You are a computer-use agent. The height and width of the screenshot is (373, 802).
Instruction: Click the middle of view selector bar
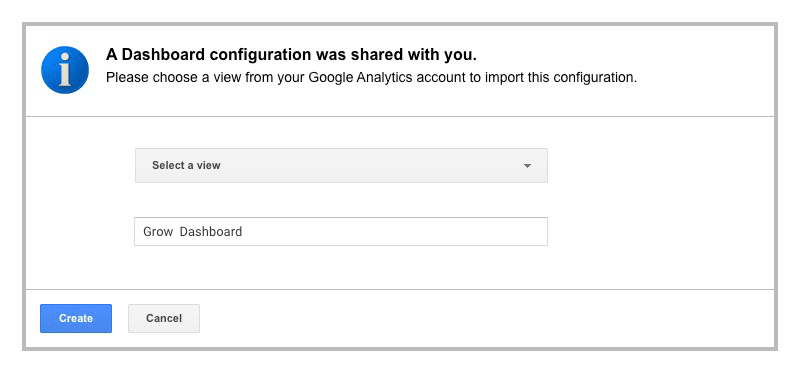[341, 165]
